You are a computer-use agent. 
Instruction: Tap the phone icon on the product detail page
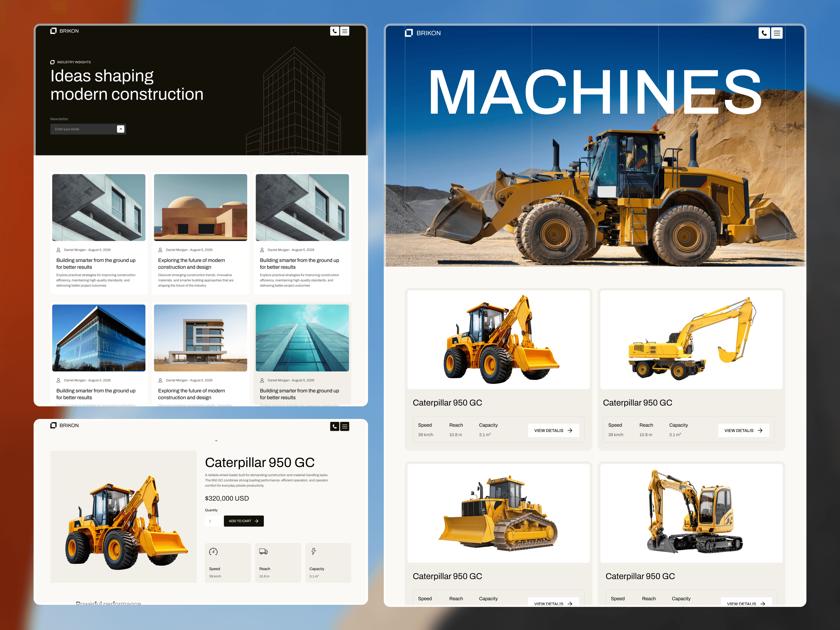pos(335,427)
